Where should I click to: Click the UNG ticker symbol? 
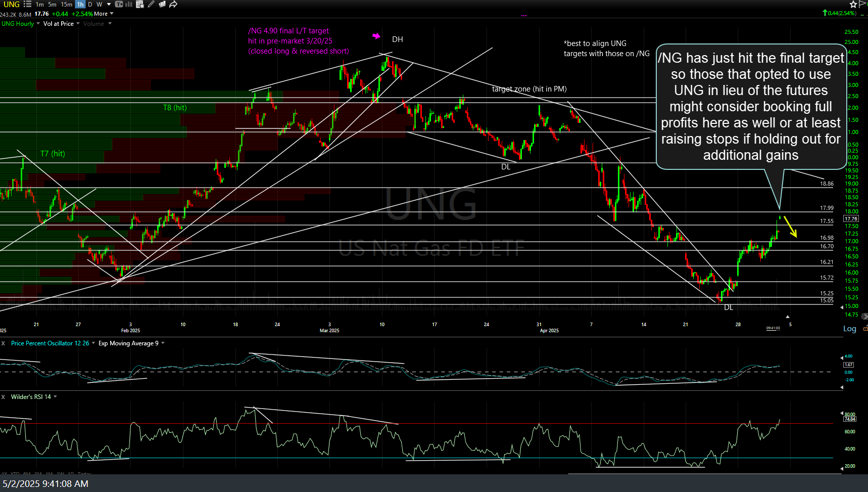coord(11,4)
